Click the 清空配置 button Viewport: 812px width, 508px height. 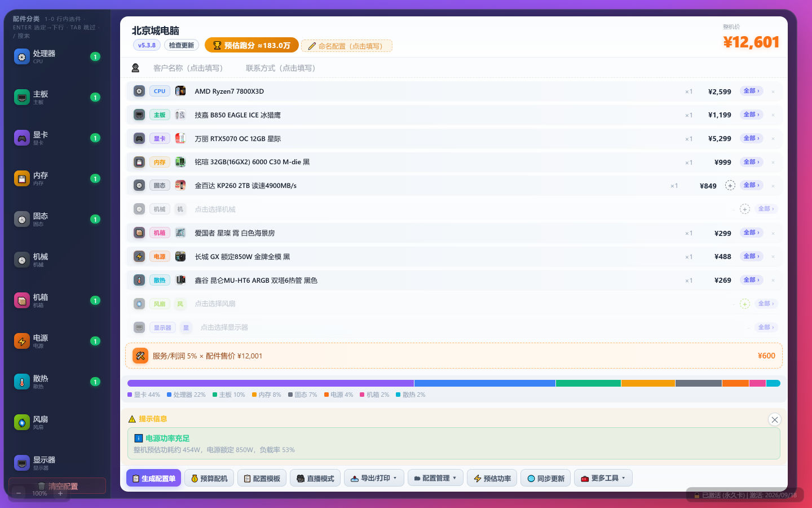57,486
